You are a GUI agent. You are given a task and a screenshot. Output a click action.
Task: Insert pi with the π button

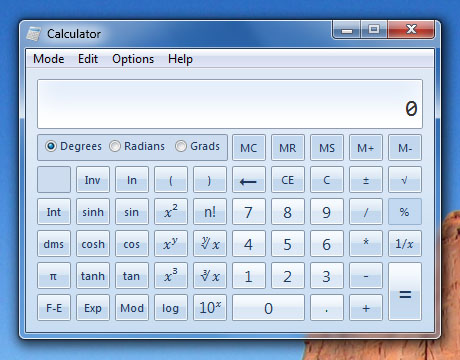click(54, 276)
